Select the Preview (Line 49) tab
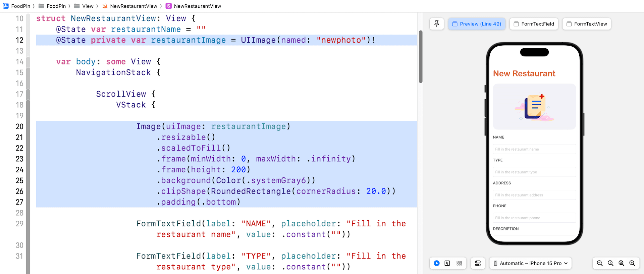644x274 pixels. pyautogui.click(x=477, y=24)
